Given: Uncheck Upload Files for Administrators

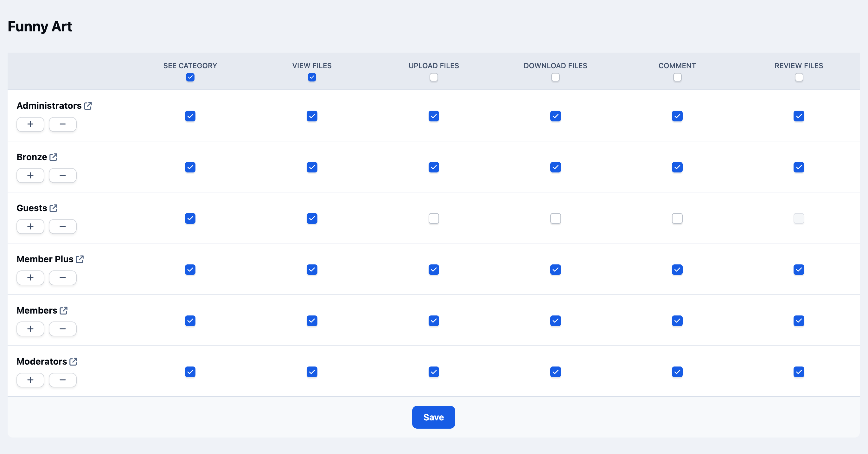Looking at the screenshot, I should click(x=434, y=116).
